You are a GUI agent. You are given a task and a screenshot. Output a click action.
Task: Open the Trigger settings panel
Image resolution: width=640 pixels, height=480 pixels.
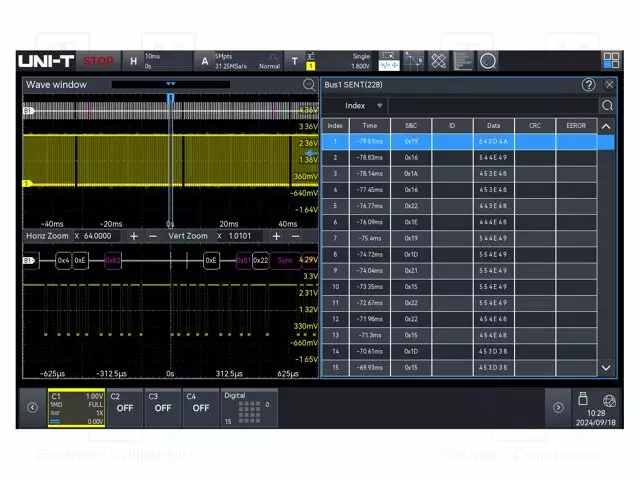pos(294,61)
